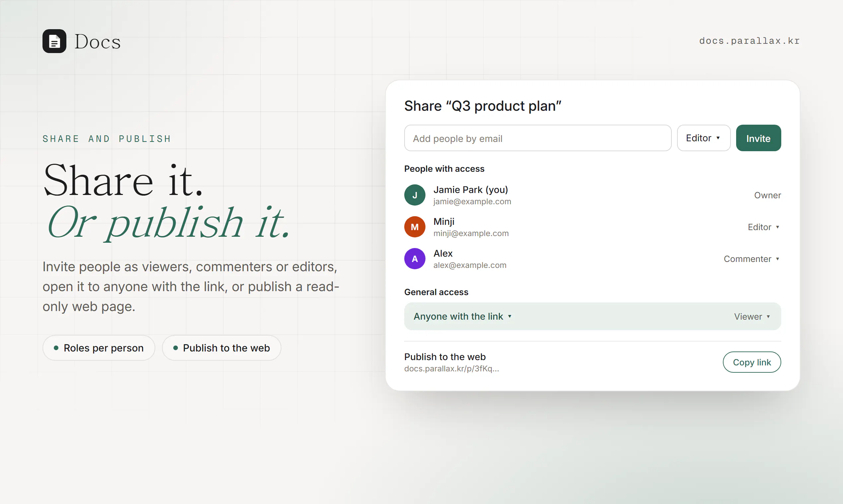Click the "Or publish it." headline
Screen dimensions: 843x504
169,223
